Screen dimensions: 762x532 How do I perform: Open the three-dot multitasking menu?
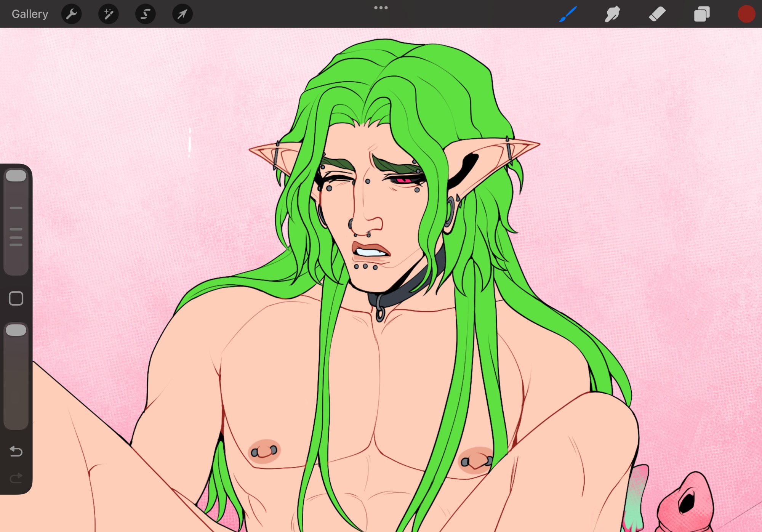381,8
